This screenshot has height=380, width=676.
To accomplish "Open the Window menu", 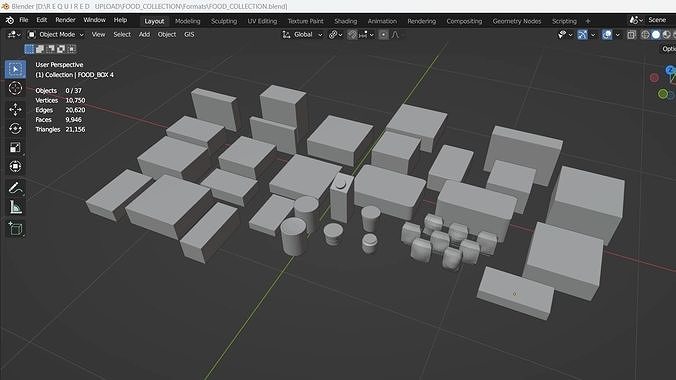I will click(94, 20).
